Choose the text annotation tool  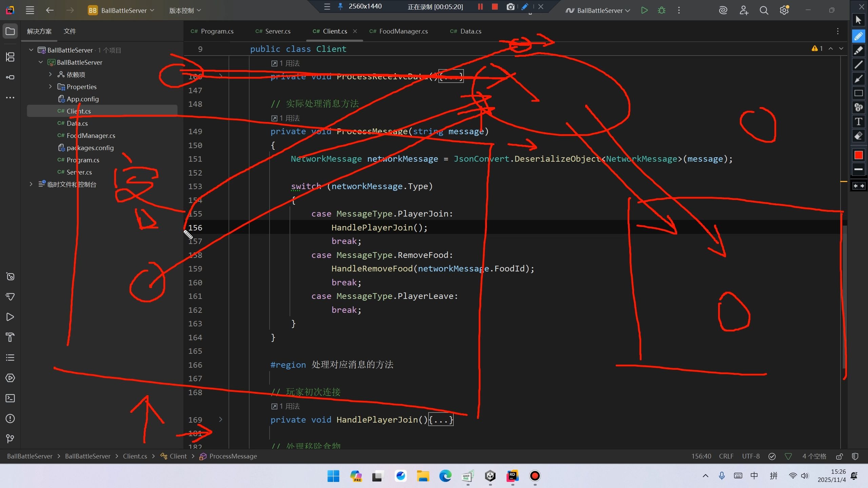pos(858,122)
